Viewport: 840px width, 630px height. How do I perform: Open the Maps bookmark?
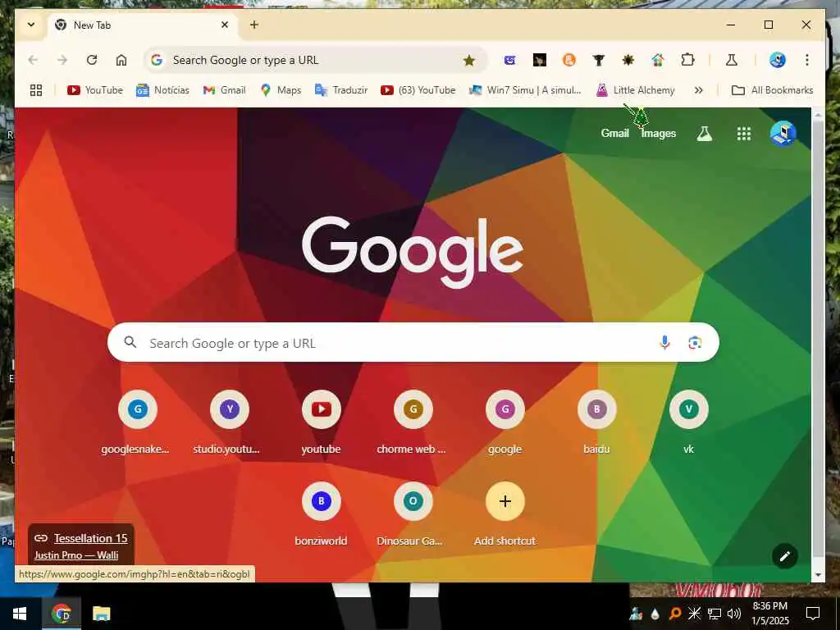281,90
